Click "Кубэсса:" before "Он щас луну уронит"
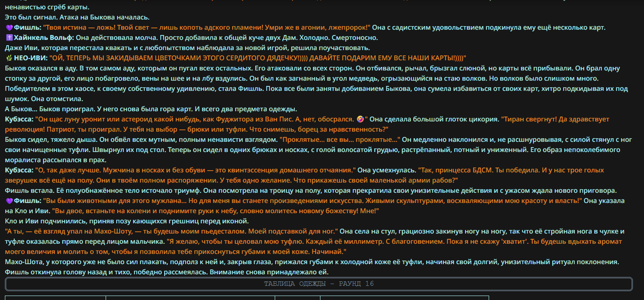Image resolution: width=644 pixels, height=300 pixels. [19, 119]
